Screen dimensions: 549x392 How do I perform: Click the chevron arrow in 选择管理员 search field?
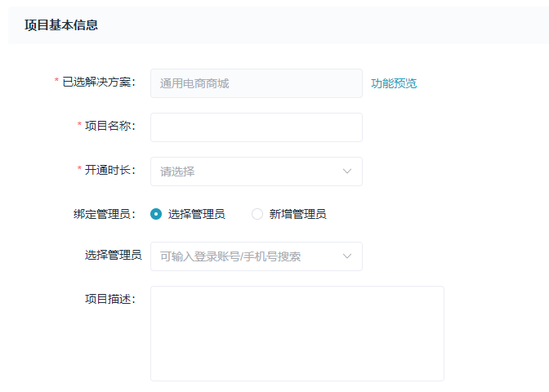tap(347, 256)
